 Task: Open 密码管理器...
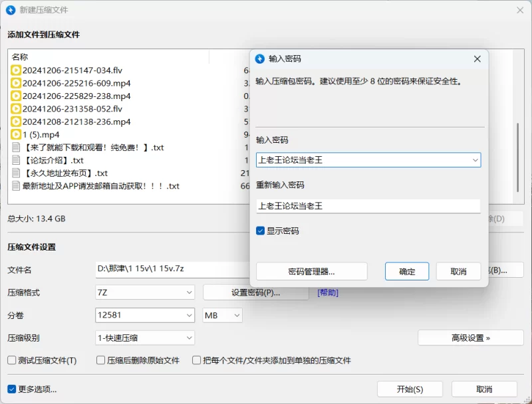click(x=311, y=272)
